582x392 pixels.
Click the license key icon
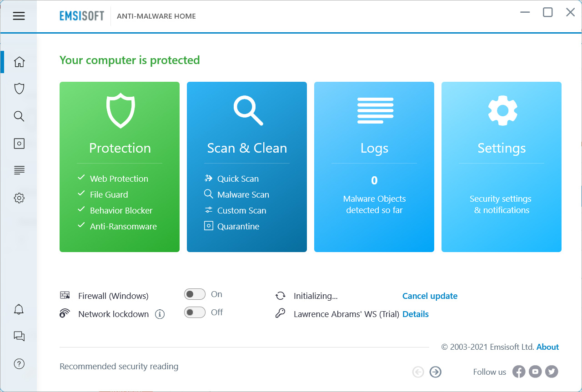coord(281,313)
